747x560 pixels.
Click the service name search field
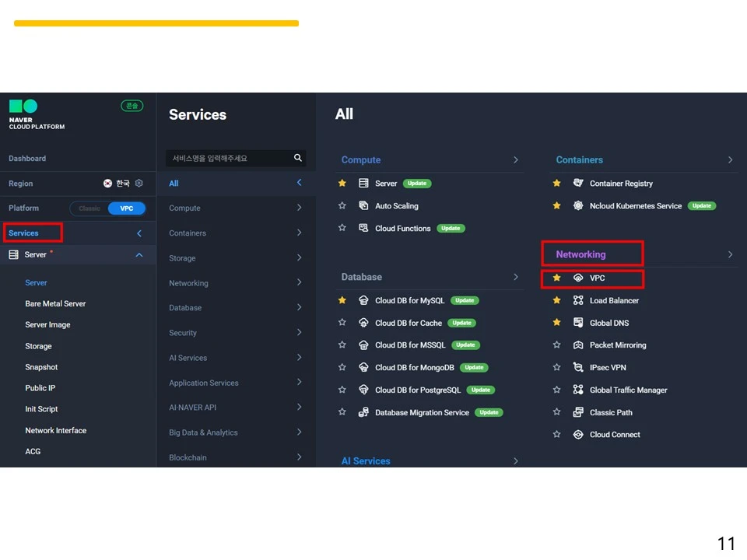pos(236,158)
